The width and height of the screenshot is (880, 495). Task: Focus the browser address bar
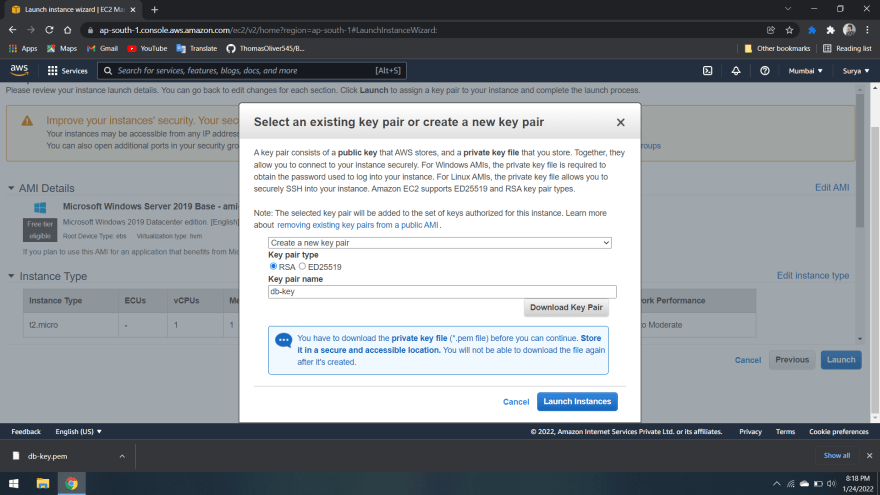click(x=427, y=30)
